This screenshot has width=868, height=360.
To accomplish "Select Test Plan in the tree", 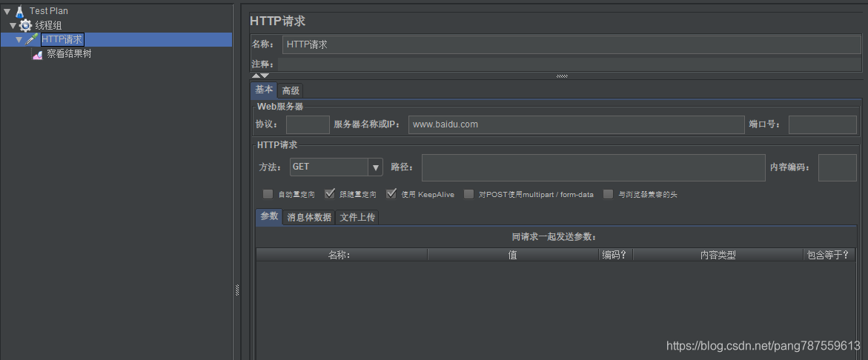I will tap(49, 10).
